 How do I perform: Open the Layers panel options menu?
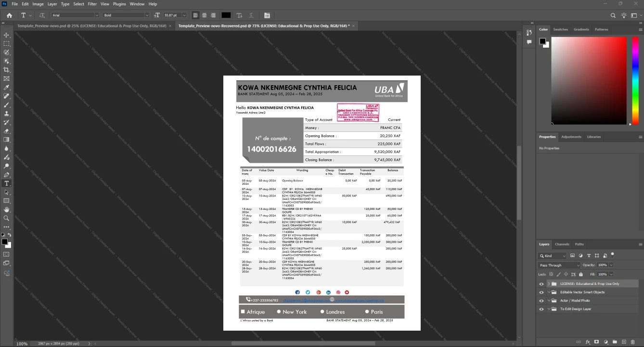click(x=640, y=244)
